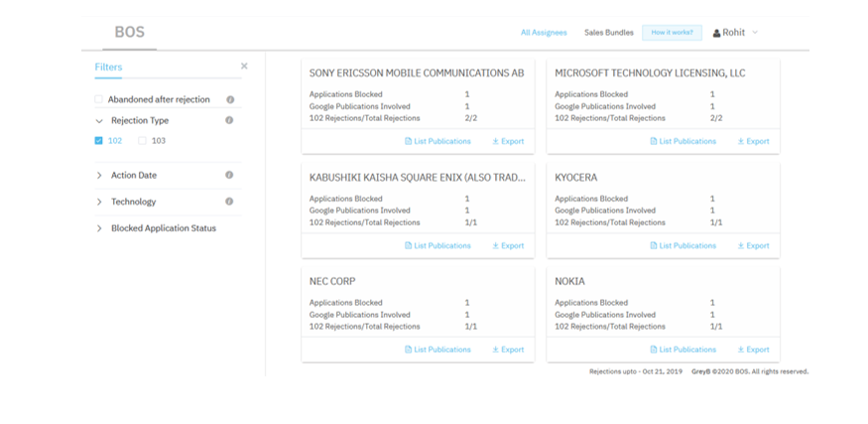868x424 pixels.
Task: Open the dropdown arrow next to Rohit
Action: tap(755, 32)
